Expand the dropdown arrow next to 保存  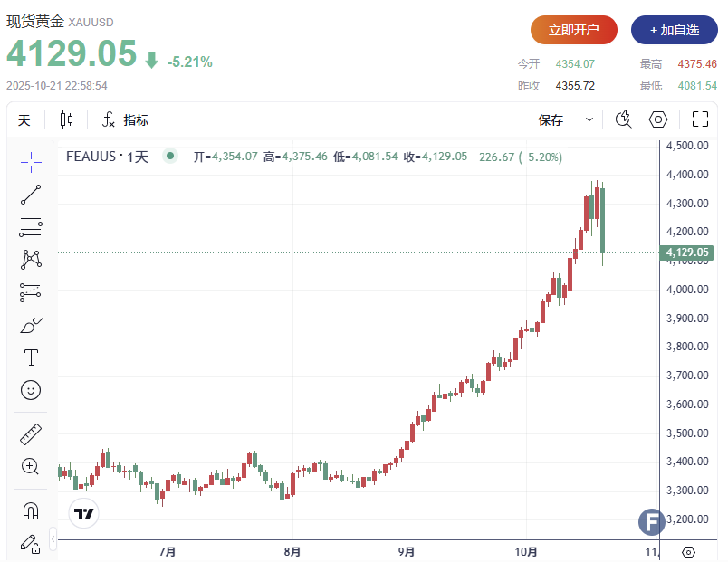589,119
